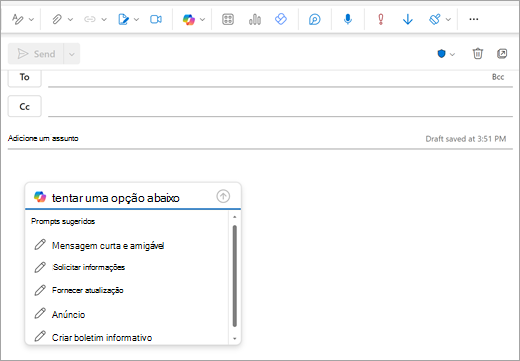Screen dimensions: 520x361
Task: Open the more options ellipsis menu
Action: click(474, 19)
